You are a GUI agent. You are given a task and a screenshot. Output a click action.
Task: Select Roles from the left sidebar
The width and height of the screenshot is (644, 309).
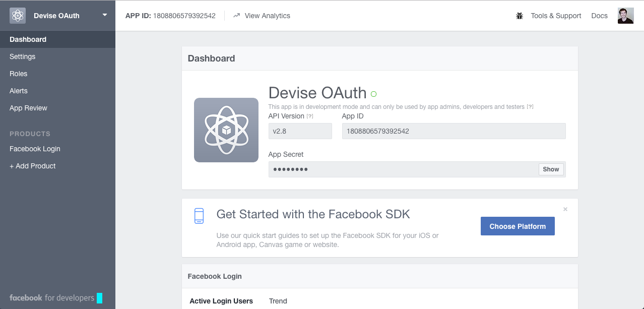pyautogui.click(x=18, y=74)
